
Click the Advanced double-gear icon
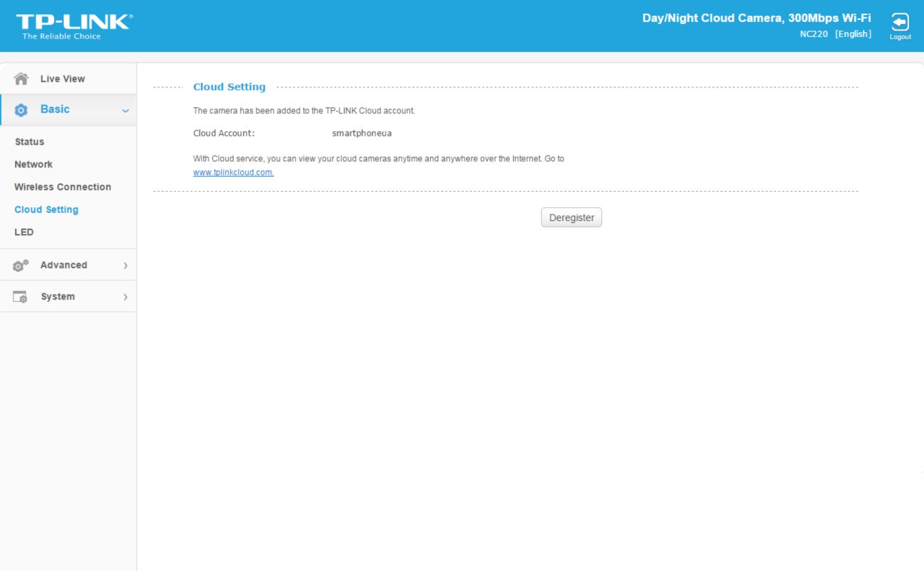pyautogui.click(x=21, y=266)
